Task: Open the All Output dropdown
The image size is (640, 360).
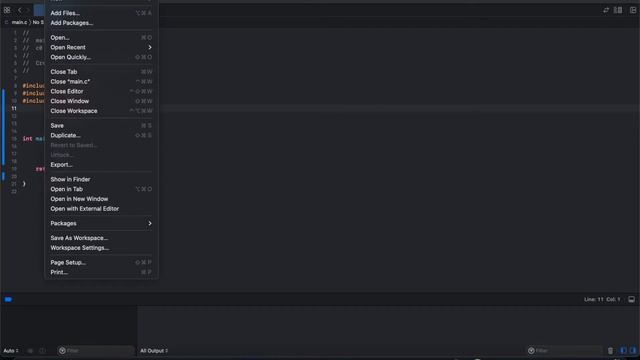Action: 154,351
